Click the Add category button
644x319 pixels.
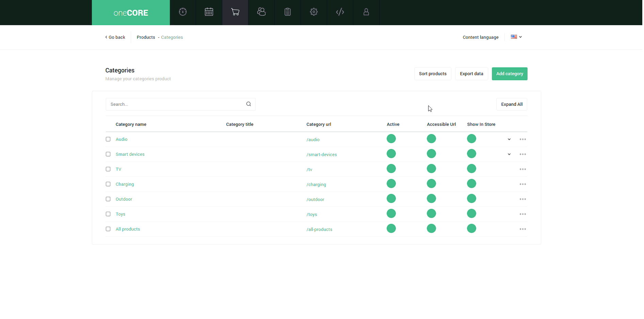tap(510, 74)
